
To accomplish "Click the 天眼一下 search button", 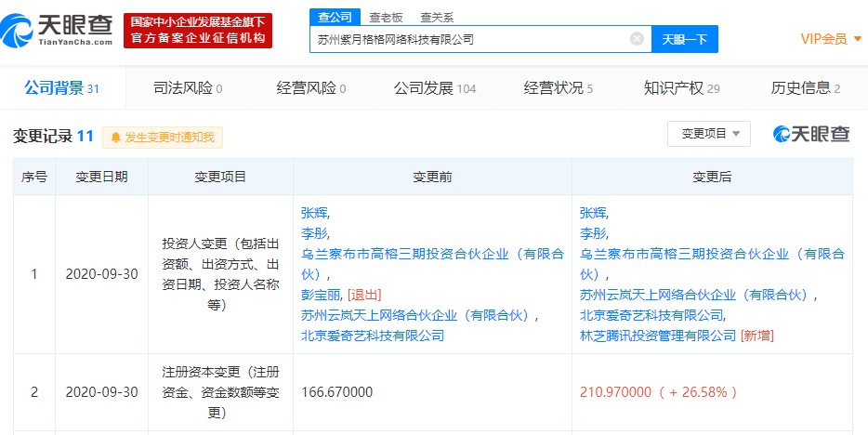I will (685, 39).
